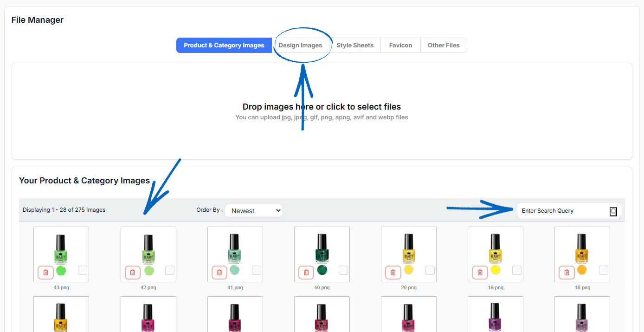Click the trash icon for 19.png
Viewport: 644px width, 332px height.
point(480,273)
